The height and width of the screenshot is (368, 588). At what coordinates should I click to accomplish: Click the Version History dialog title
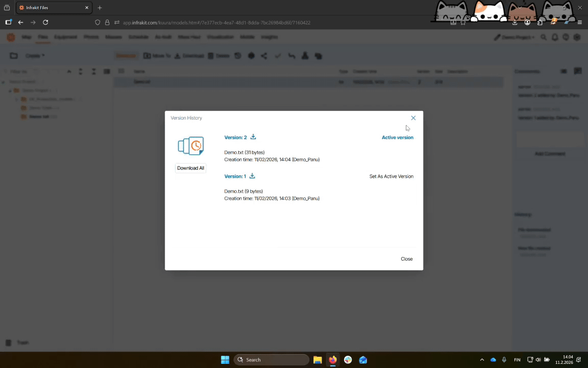coord(186,118)
